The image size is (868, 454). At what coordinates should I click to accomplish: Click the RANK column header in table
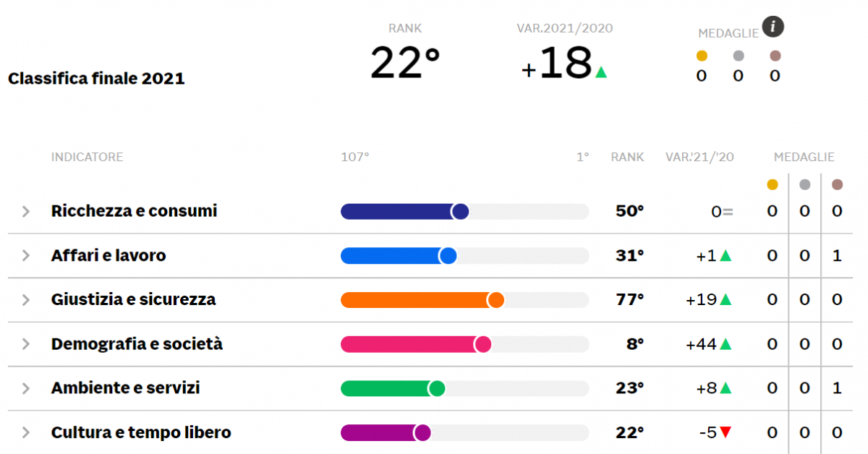click(627, 157)
